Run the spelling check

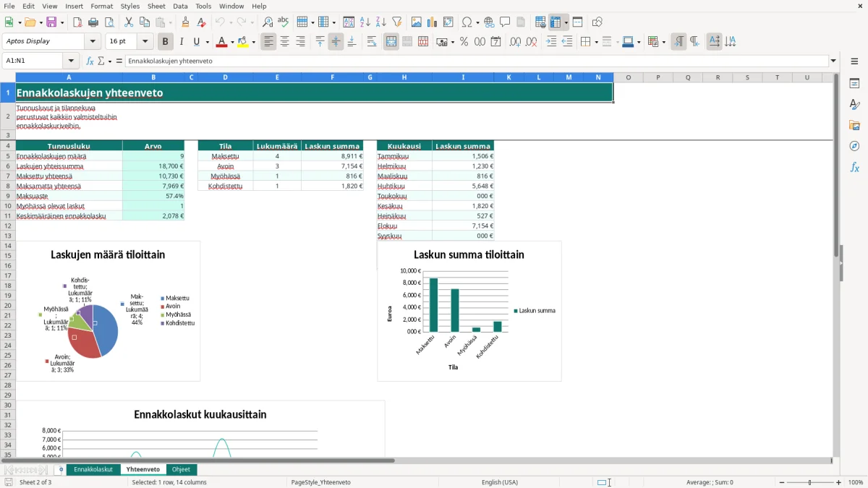pos(284,22)
